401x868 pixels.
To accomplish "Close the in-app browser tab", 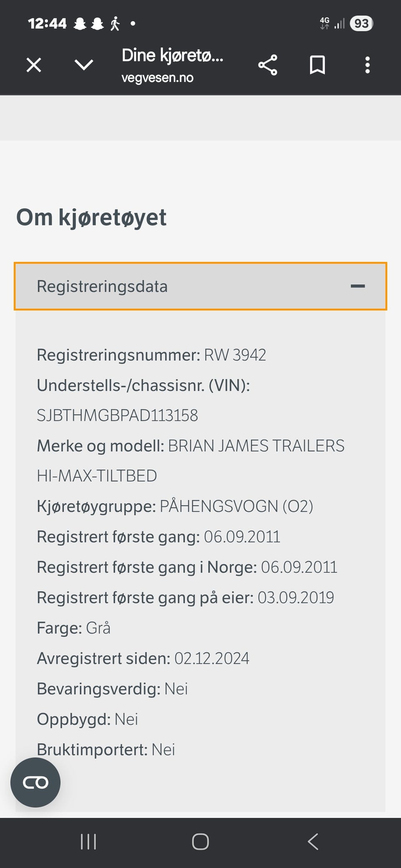I will pyautogui.click(x=34, y=65).
